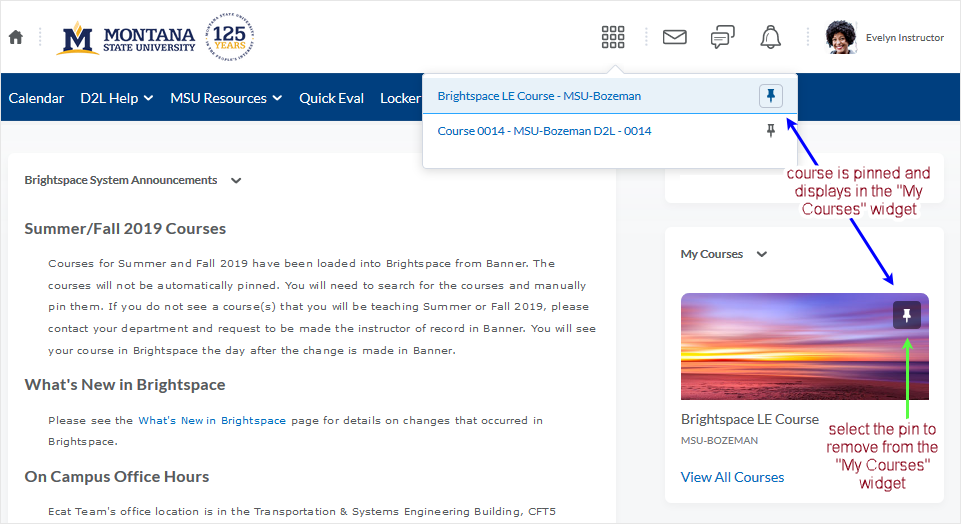The image size is (961, 524).
Task: Click the Brightspace System Announcements widget title
Action: 121,180
